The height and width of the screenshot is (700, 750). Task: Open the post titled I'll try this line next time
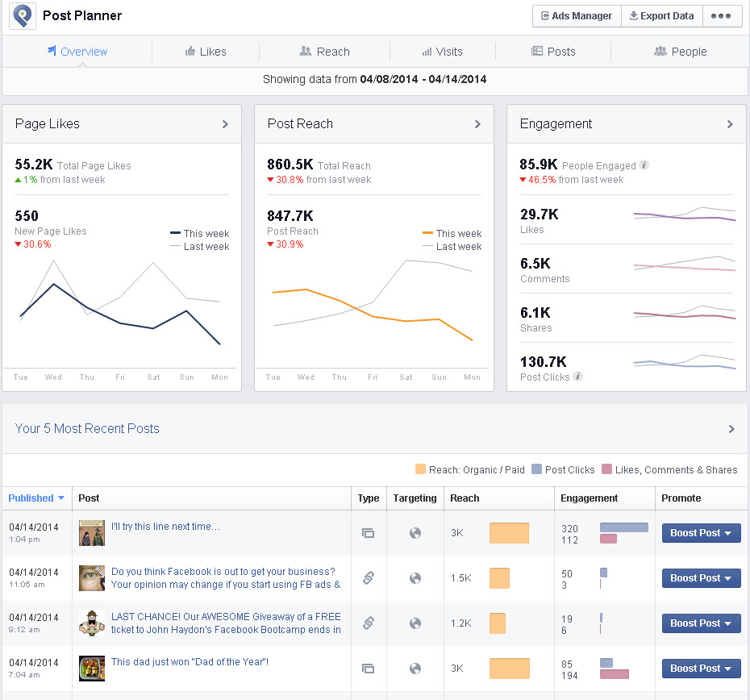[x=165, y=526]
